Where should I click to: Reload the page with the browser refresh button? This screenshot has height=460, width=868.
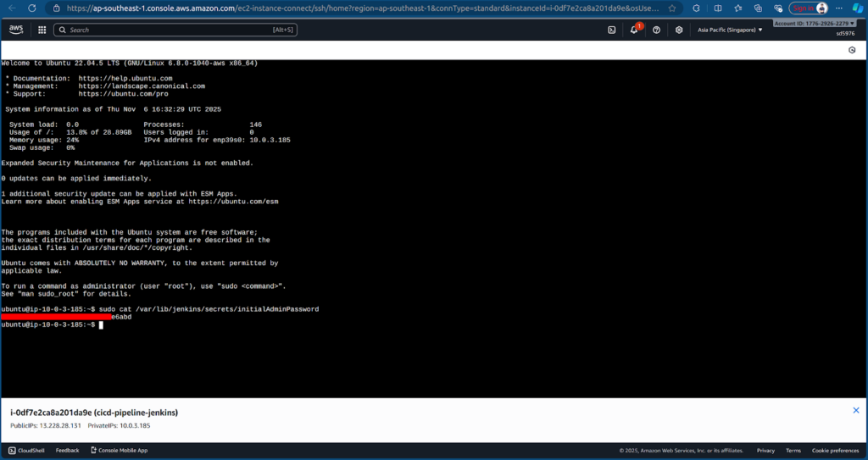tap(32, 8)
